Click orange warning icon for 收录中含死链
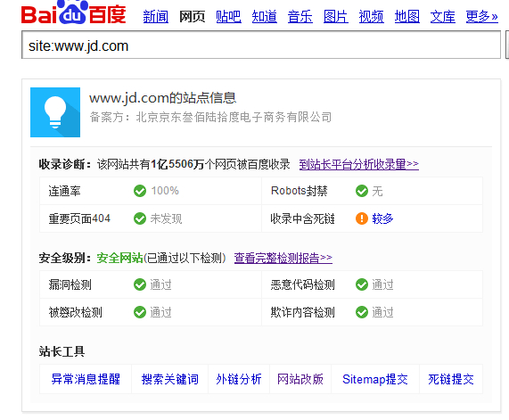The image size is (509, 420). [x=362, y=218]
